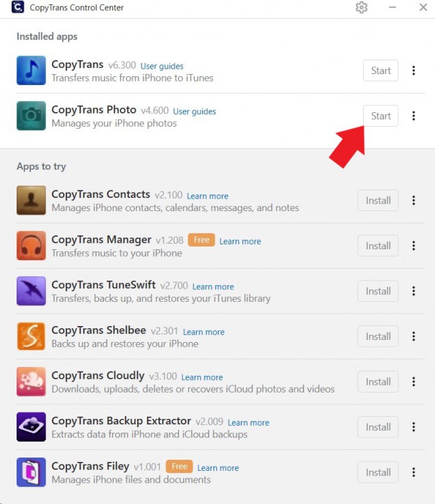
Task: Open more options for CopyTrans Contacts
Action: coord(414,200)
